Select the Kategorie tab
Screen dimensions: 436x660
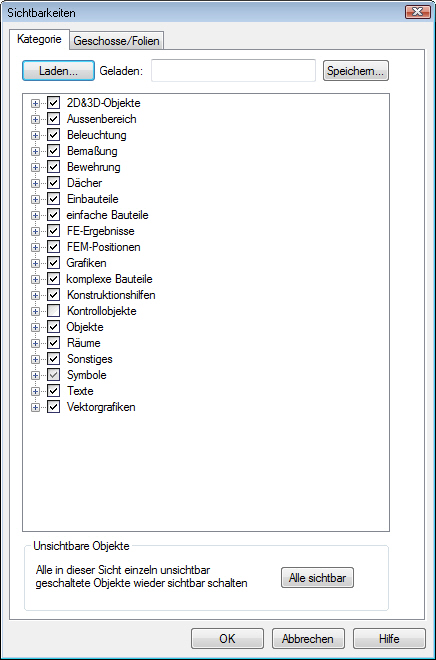(39, 39)
